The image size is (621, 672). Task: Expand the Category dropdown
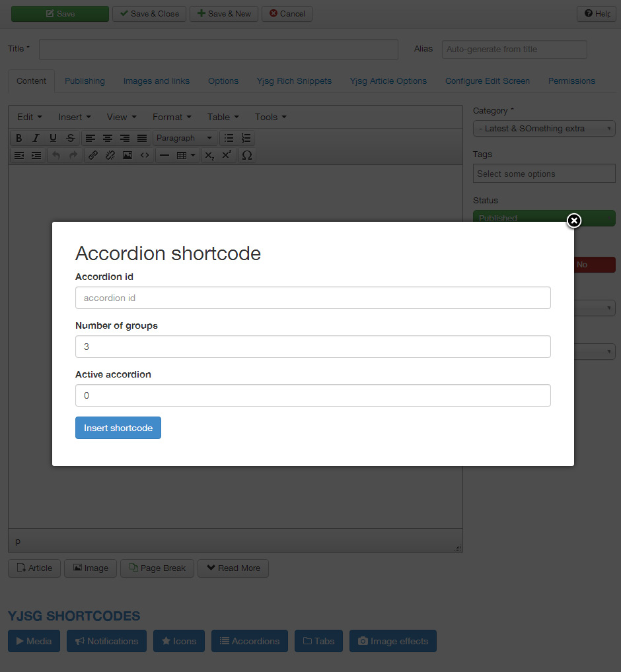[x=544, y=129]
